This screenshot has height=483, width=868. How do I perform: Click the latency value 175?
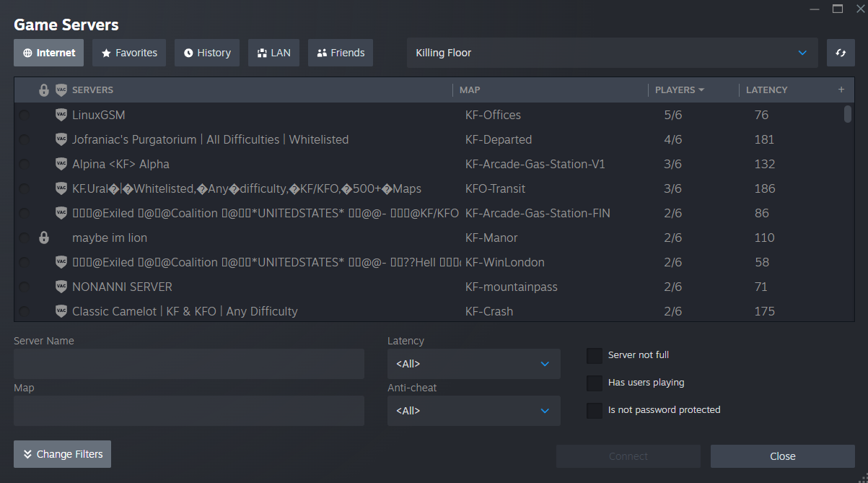click(x=764, y=311)
